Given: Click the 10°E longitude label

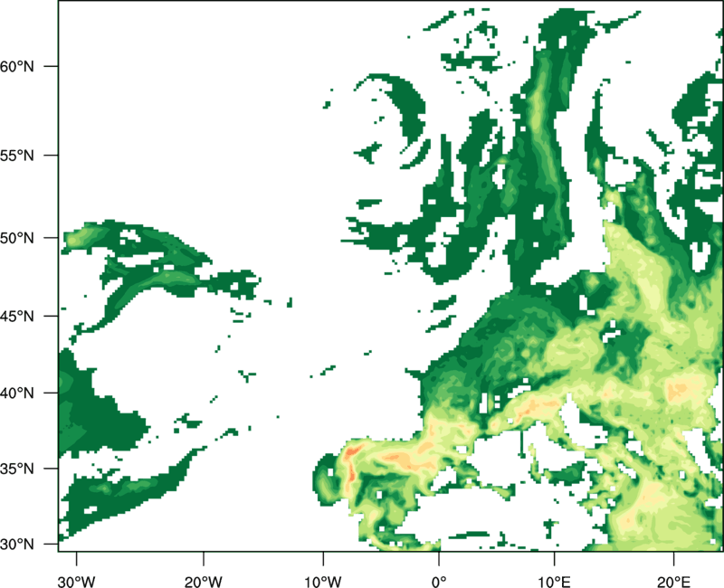Looking at the screenshot, I should (x=554, y=582).
